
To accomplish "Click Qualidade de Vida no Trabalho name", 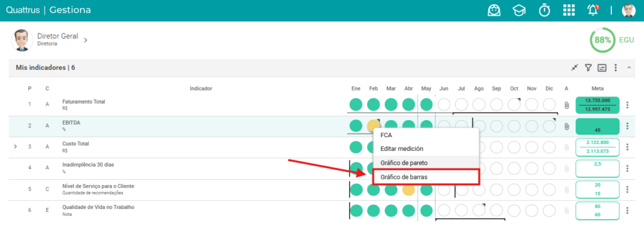I will [98, 207].
